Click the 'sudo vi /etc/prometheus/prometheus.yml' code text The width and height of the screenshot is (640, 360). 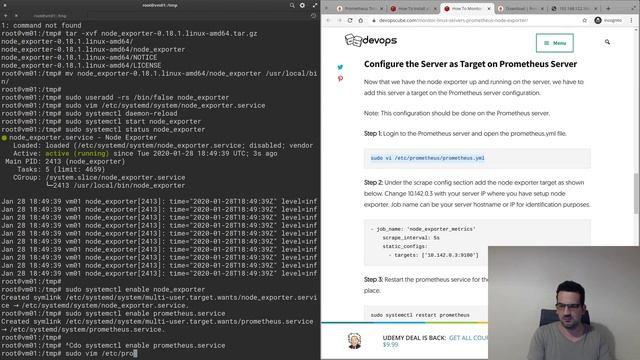[x=427, y=158]
